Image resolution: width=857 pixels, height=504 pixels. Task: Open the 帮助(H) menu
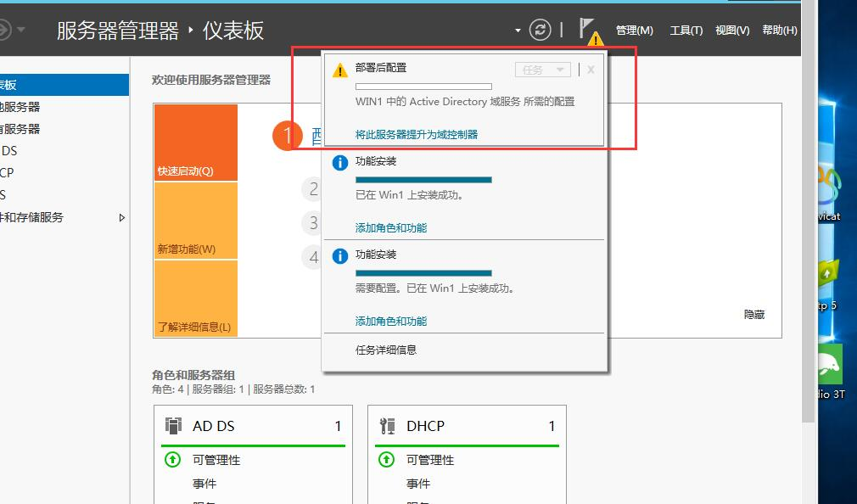pos(780,30)
